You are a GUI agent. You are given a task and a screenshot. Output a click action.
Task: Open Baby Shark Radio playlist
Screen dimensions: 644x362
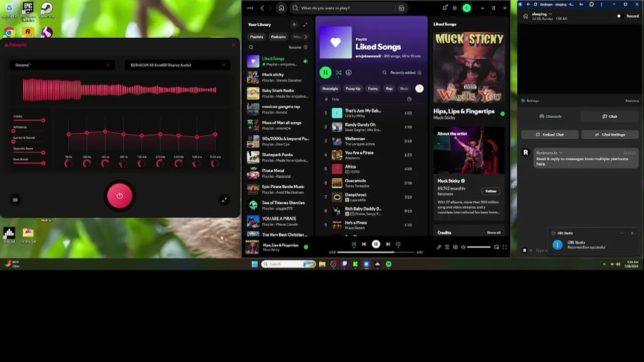click(x=277, y=93)
